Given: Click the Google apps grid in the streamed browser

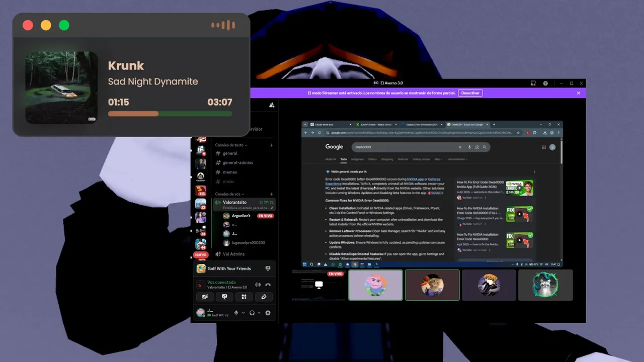Looking at the screenshot, I should pyautogui.click(x=544, y=147).
